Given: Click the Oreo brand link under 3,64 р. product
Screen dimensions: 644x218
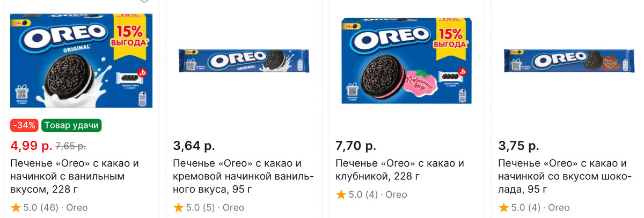Looking at the screenshot, I should (x=233, y=207).
